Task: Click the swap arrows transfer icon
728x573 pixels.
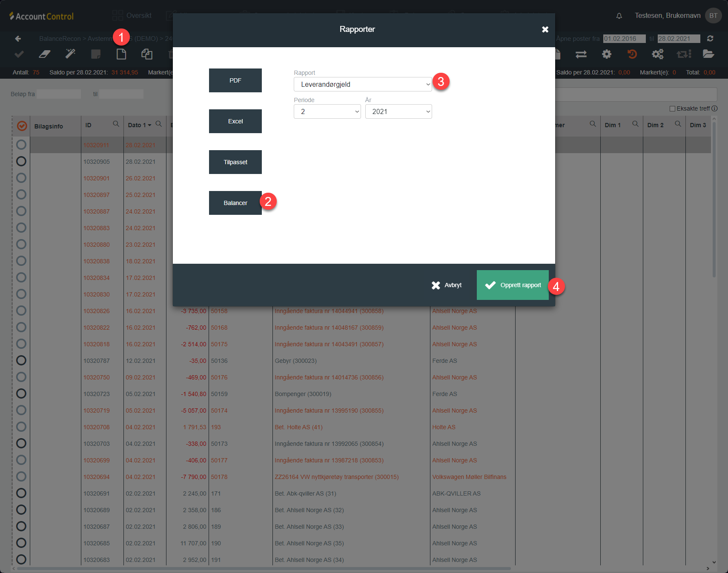Action: coord(581,54)
